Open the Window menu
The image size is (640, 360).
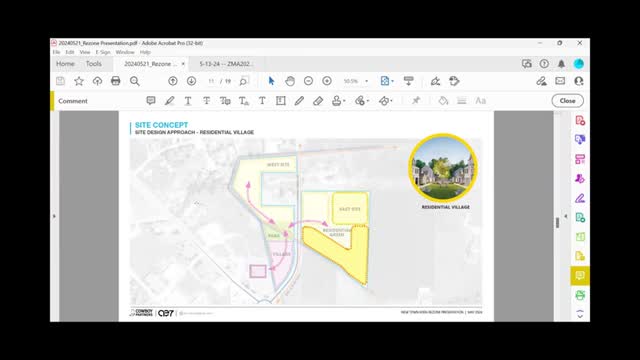(x=125, y=52)
